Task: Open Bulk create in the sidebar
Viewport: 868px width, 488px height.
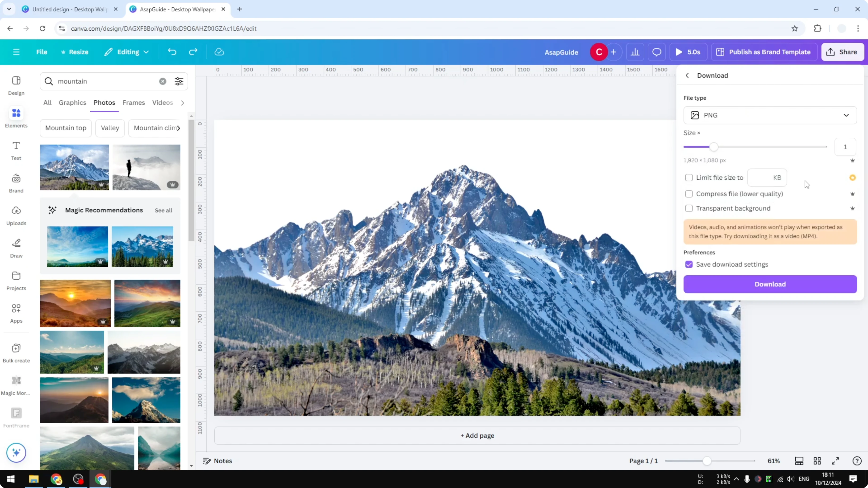Action: click(x=16, y=352)
